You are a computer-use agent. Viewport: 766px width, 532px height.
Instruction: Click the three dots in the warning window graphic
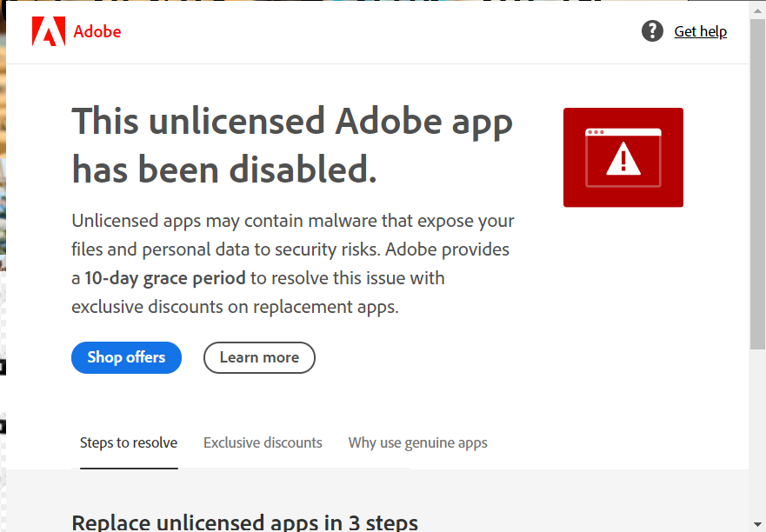[596, 132]
